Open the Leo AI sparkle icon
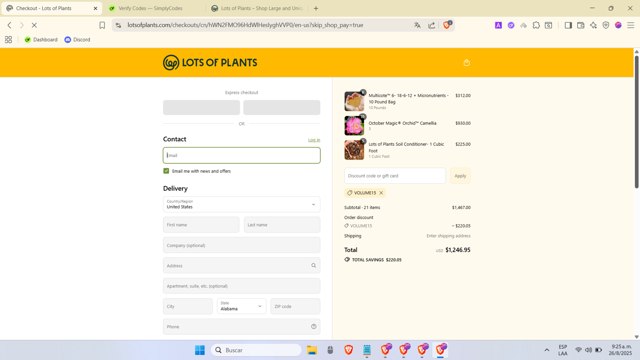 [593, 25]
